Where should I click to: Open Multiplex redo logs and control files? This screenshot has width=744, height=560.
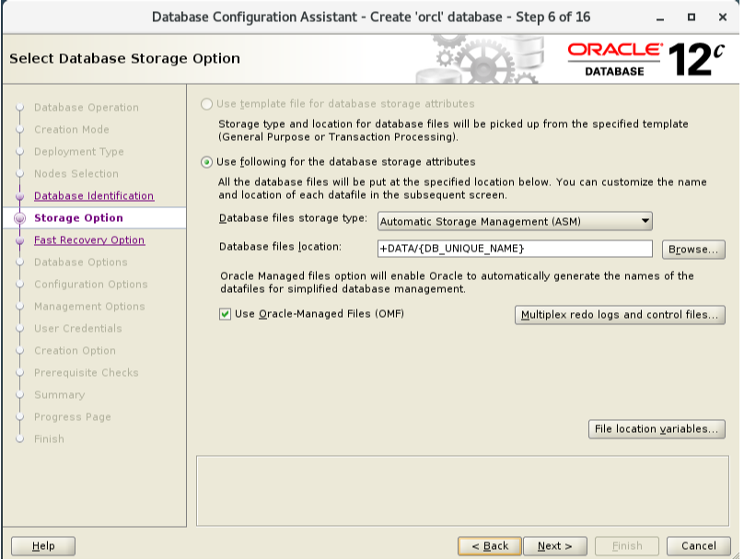pyautogui.click(x=620, y=315)
